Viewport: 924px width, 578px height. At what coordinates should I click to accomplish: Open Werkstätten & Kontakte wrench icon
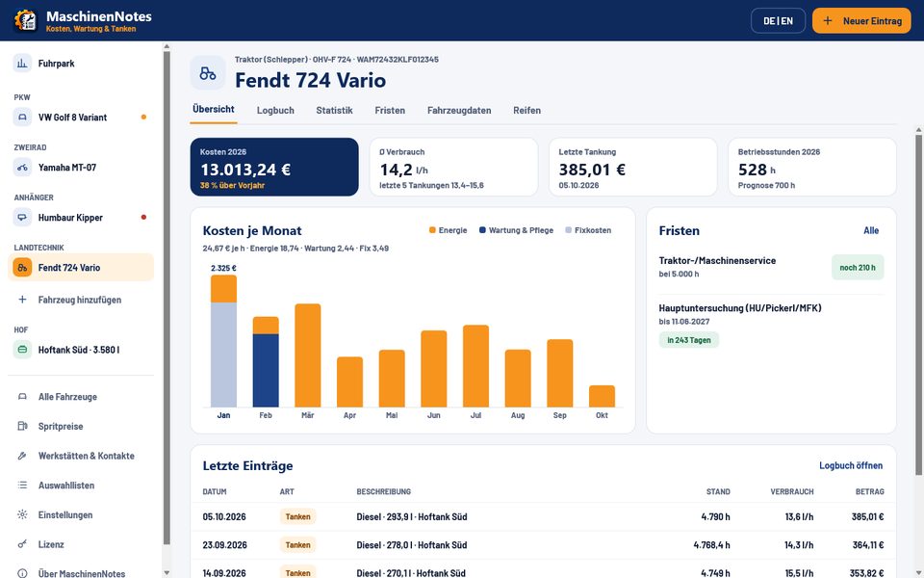22,456
